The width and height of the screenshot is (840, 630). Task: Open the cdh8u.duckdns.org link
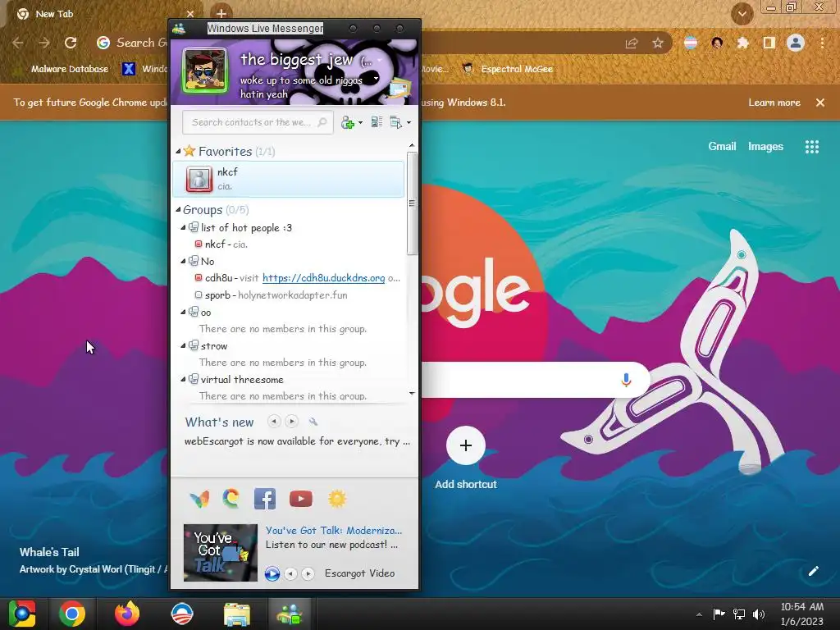click(x=323, y=278)
